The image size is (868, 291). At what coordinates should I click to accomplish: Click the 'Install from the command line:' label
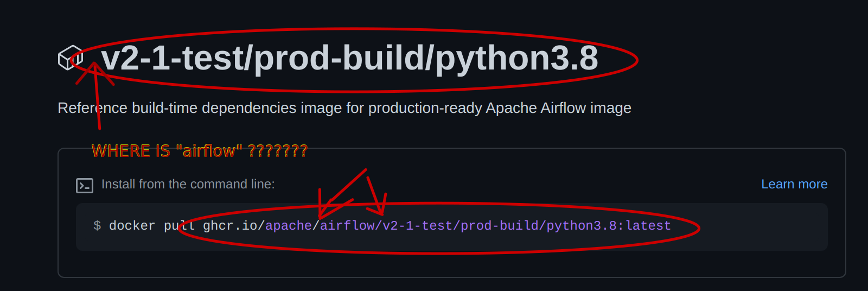[x=188, y=184]
